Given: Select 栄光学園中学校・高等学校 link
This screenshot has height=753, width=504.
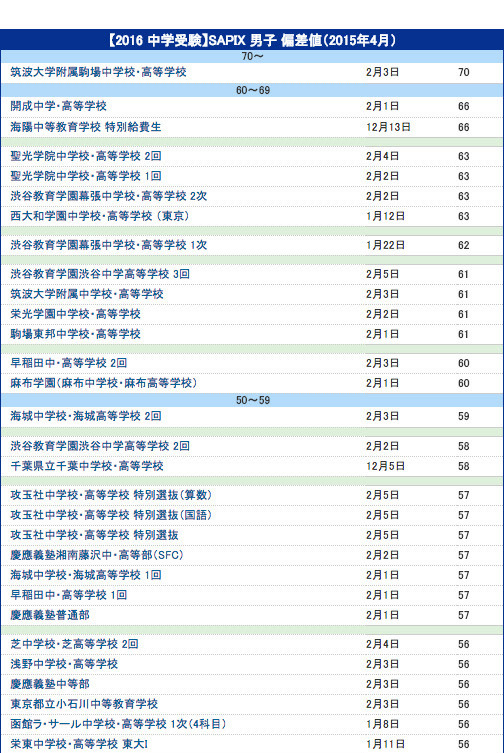Looking at the screenshot, I should pyautogui.click(x=75, y=314).
